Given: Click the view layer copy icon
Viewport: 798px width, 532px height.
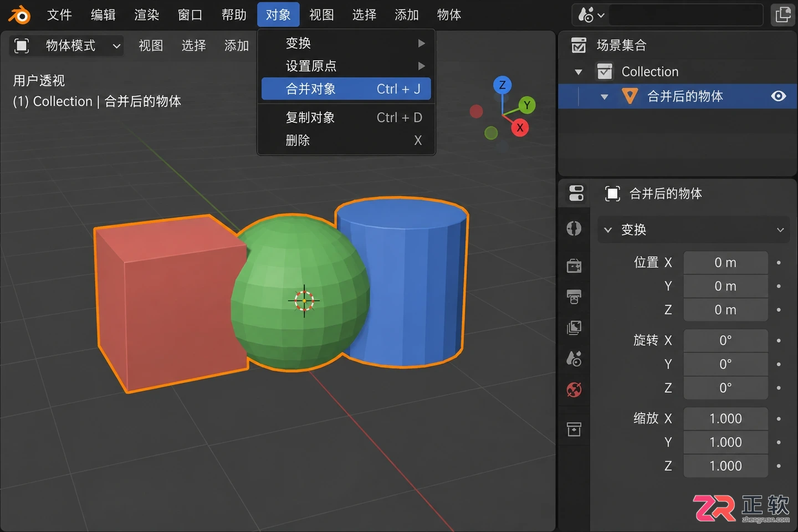Looking at the screenshot, I should tap(783, 14).
